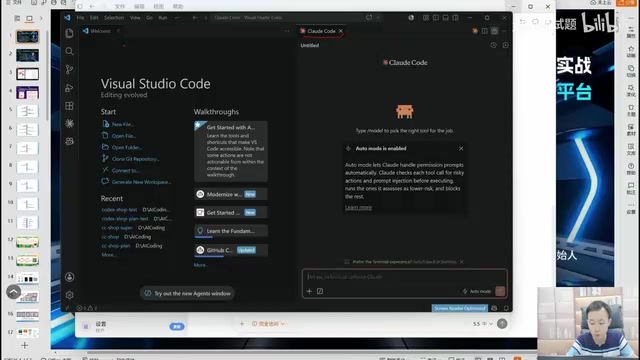Open the Explorer view in activity bar

(69, 33)
